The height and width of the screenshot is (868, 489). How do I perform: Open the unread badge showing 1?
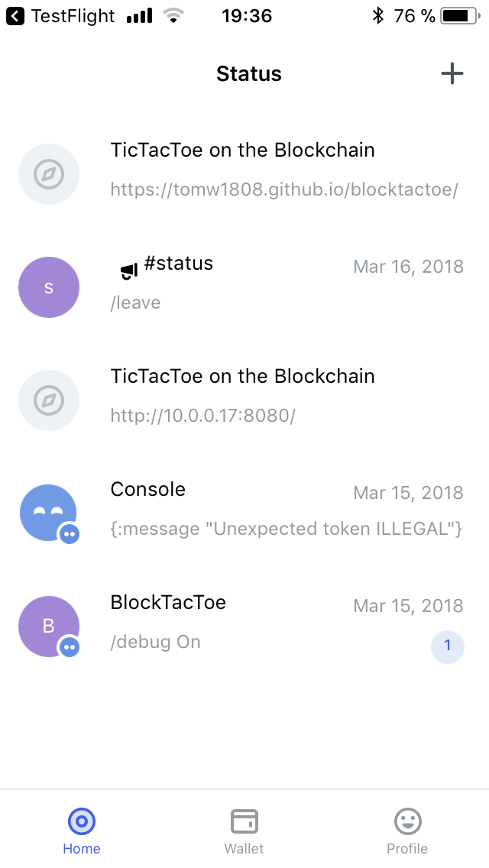pos(448,646)
